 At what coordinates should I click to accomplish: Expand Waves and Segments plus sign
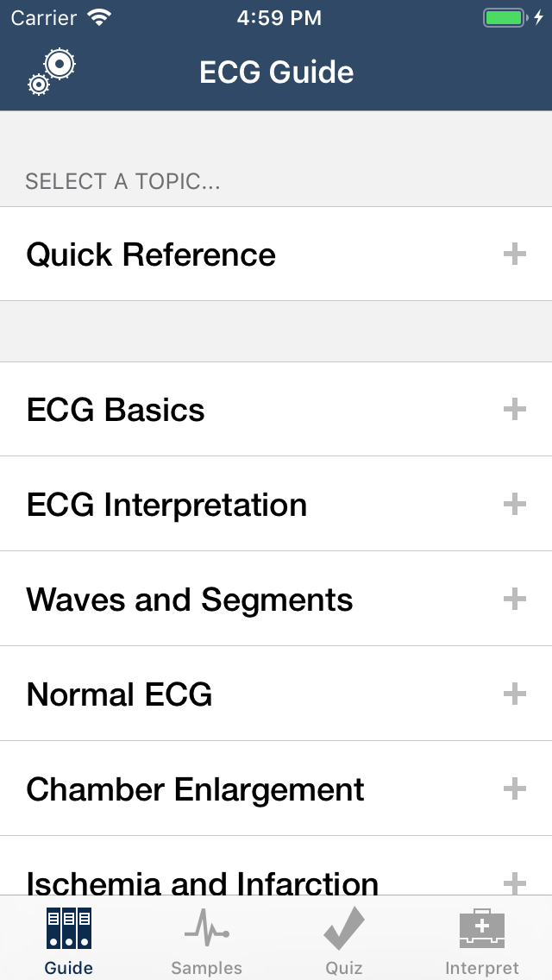tap(515, 600)
